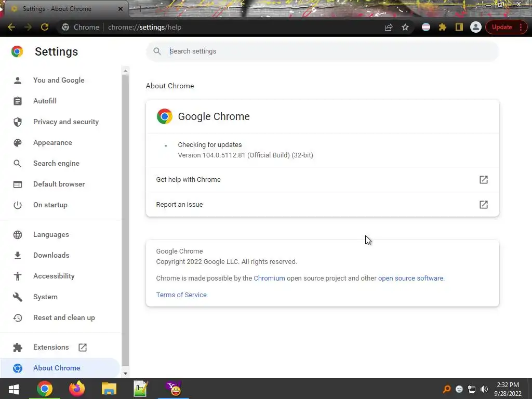Open the Windows Start menu

pos(14,389)
